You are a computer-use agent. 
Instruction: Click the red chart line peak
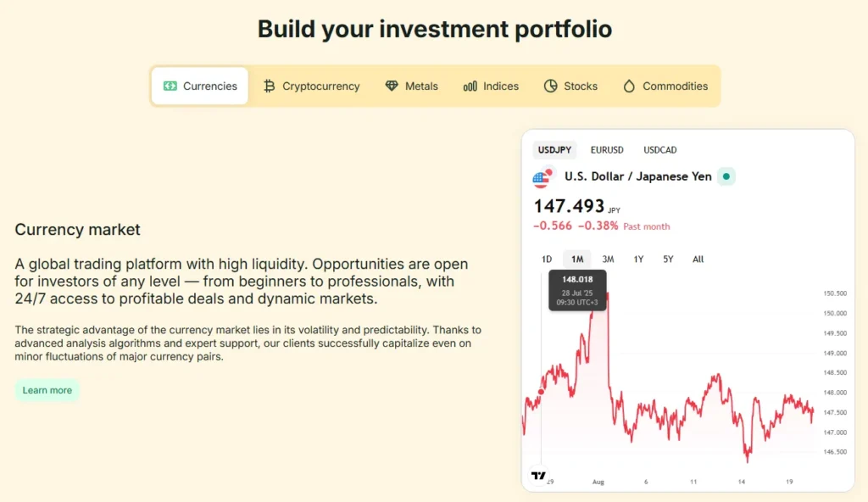point(607,294)
